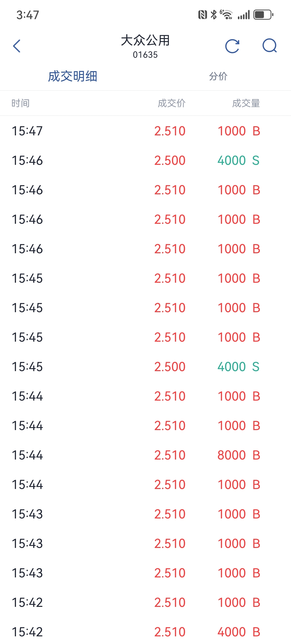Switch to the 分价 tab
Image resolution: width=291 pixels, height=644 pixels.
(218, 76)
